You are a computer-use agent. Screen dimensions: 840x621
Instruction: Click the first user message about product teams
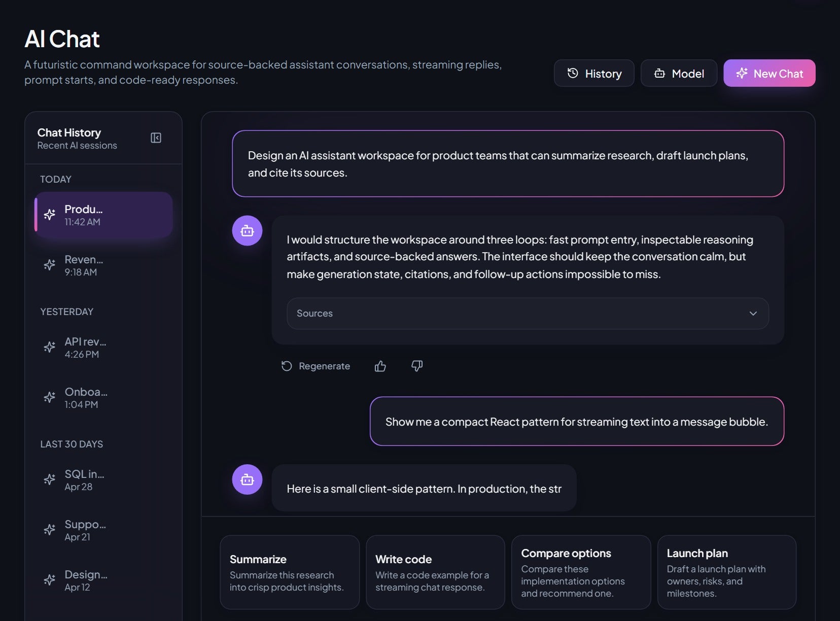[x=508, y=164]
